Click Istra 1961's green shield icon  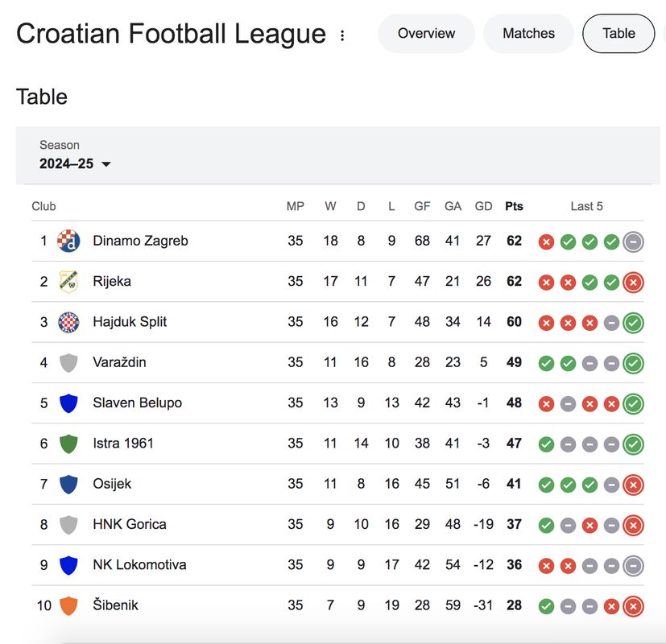[69, 443]
